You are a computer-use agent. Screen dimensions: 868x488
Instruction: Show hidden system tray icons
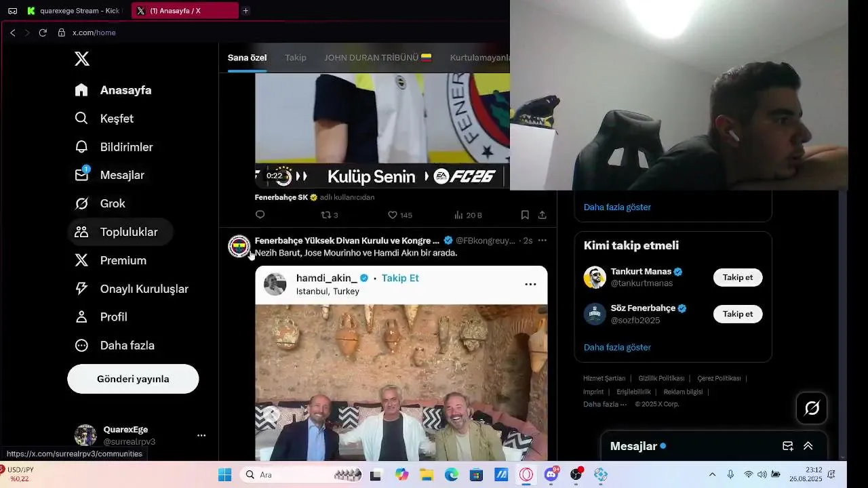click(x=712, y=474)
